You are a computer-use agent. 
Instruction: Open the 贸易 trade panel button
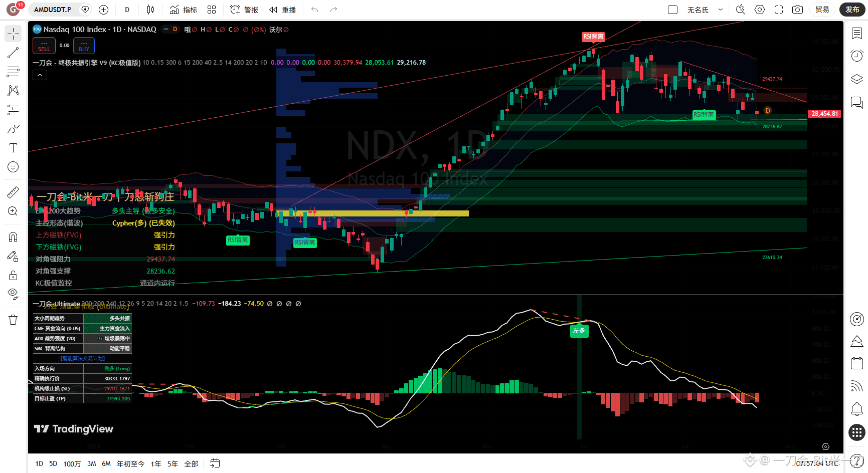[x=822, y=10]
